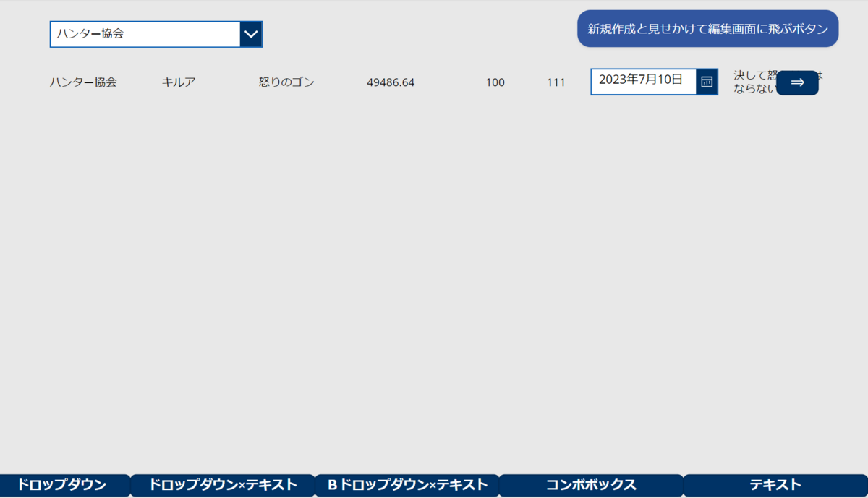The image size is (868, 498).
Task: Switch to the ドロップダウン tab
Action: click(64, 485)
